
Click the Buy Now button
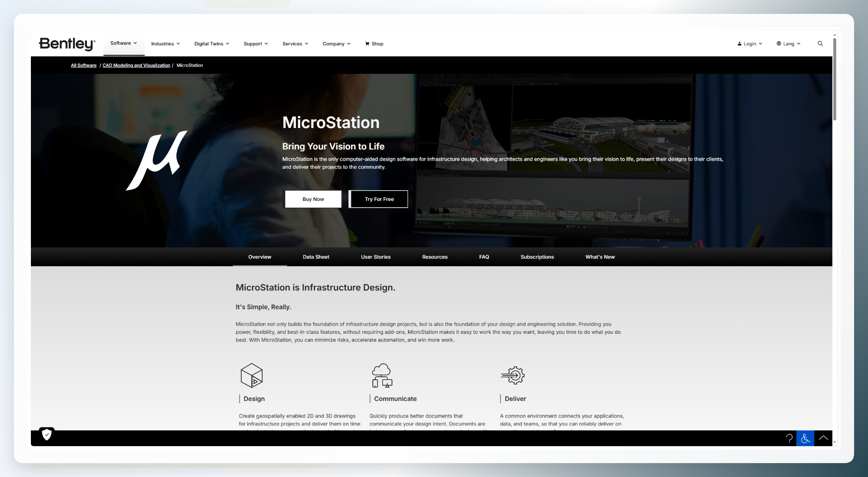(x=313, y=199)
